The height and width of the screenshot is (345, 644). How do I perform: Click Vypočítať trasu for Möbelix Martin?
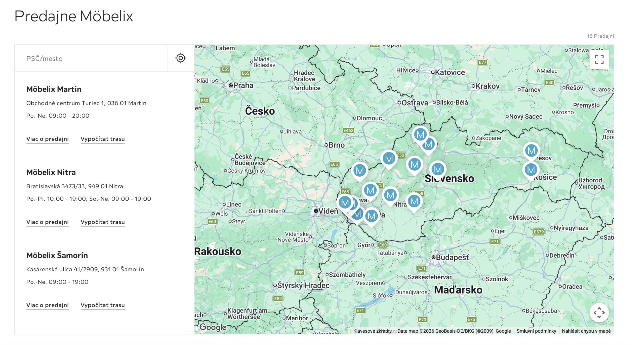[103, 139]
